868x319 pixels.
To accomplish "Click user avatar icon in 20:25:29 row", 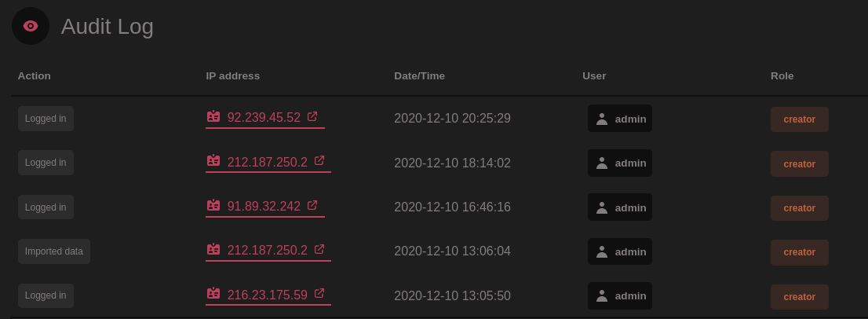I will [602, 119].
